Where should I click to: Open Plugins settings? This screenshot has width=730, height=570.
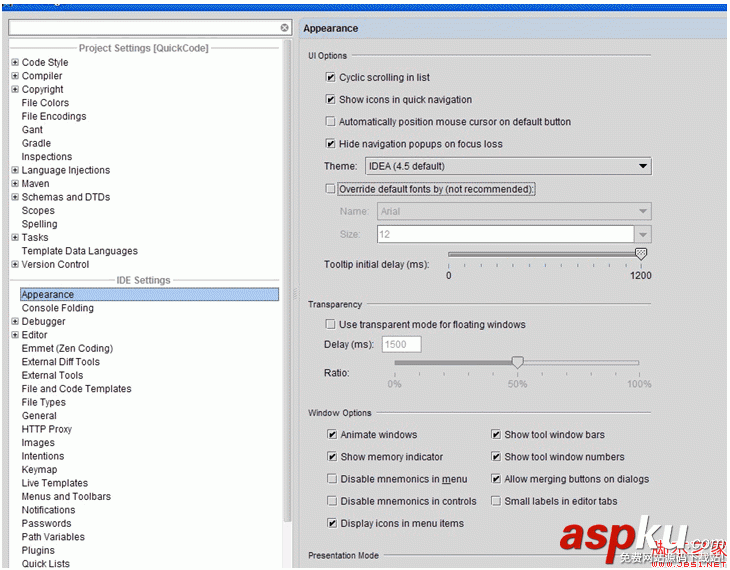[x=38, y=551]
